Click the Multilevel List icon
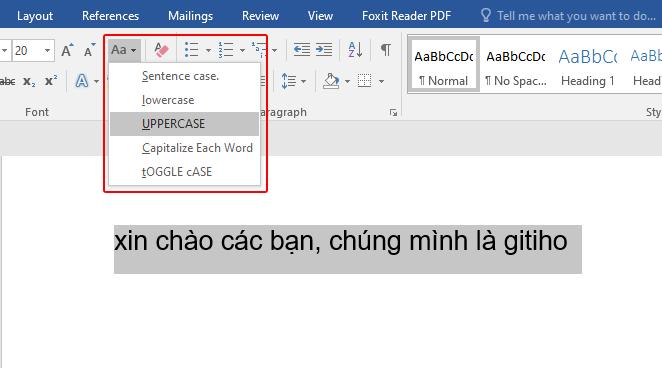Screen dimensions: 662x368 (259, 50)
